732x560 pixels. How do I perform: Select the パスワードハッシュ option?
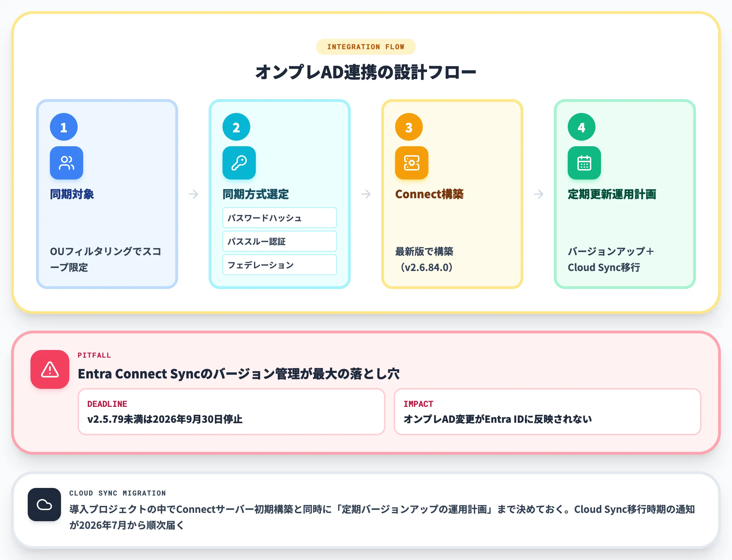[x=280, y=218]
